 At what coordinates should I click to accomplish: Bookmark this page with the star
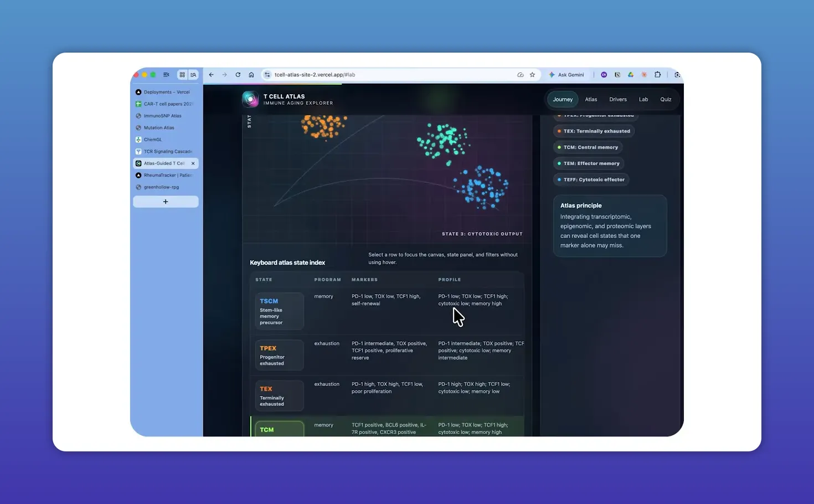point(533,75)
